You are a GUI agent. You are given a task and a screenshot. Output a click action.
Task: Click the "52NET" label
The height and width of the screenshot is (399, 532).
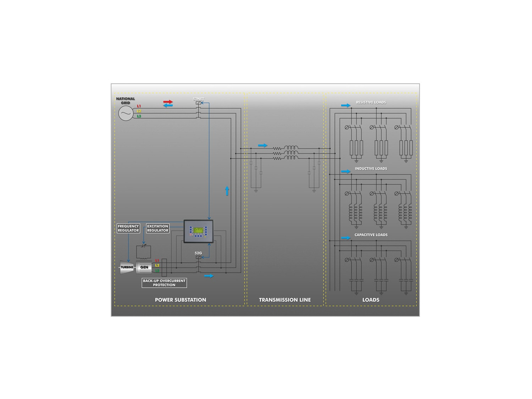click(198, 99)
